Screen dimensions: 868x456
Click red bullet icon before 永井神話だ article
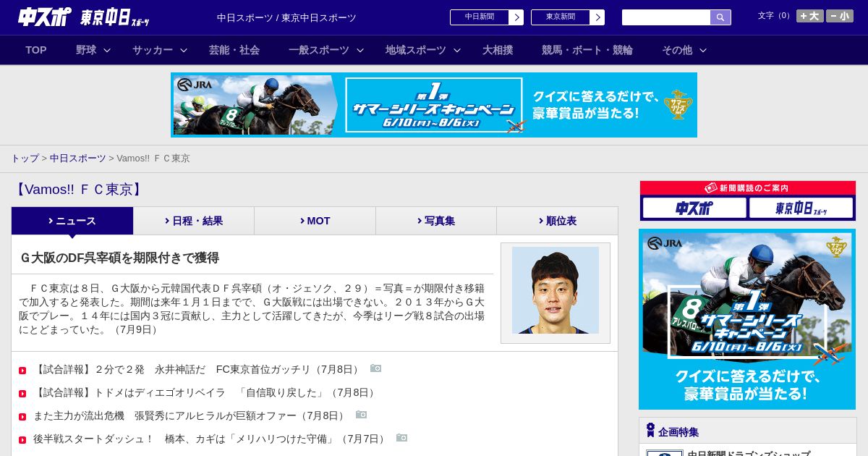coord(22,371)
